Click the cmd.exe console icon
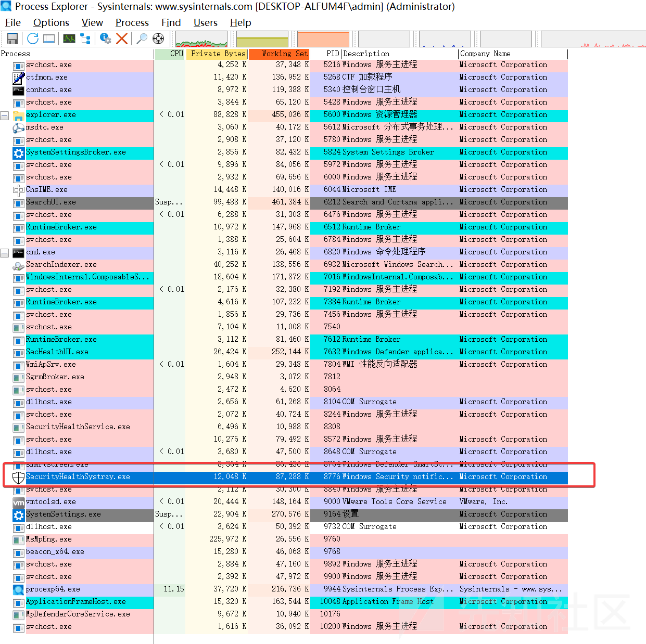 pos(19,253)
